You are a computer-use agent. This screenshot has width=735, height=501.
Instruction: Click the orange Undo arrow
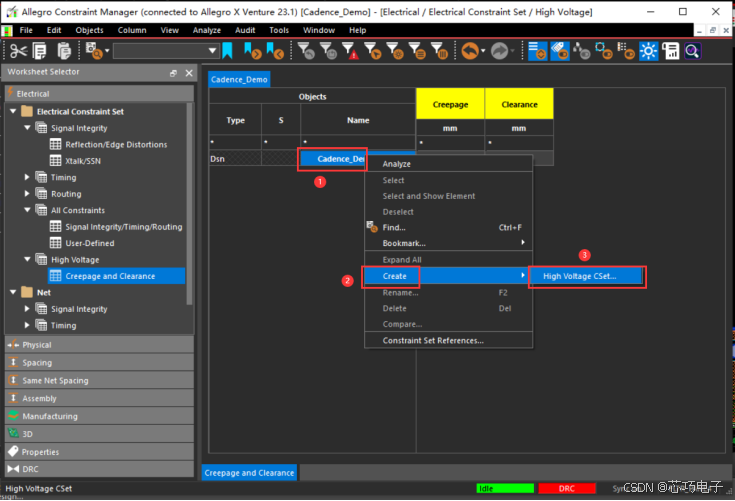point(470,51)
